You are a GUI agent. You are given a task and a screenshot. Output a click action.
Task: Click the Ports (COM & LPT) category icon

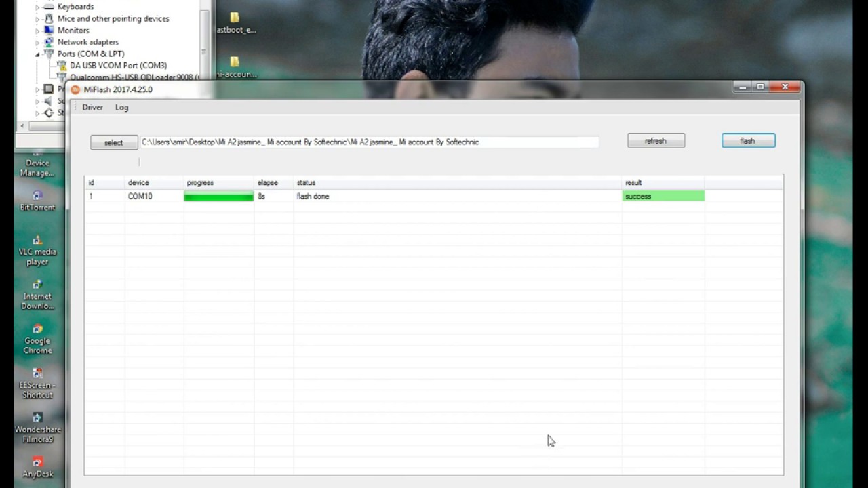point(49,54)
